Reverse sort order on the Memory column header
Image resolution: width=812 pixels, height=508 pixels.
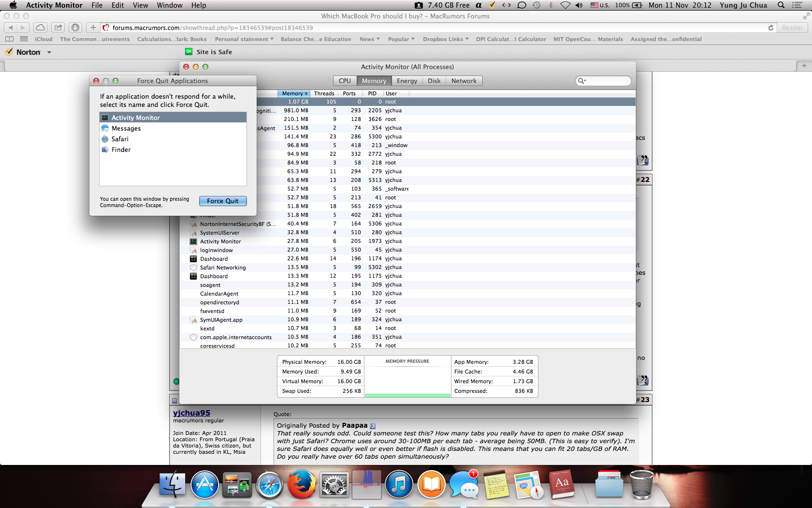pos(293,93)
